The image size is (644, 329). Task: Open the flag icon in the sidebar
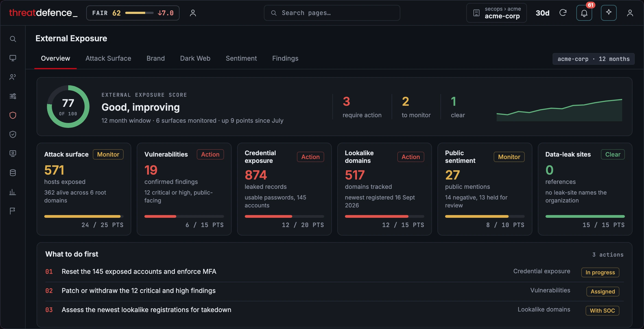point(13,211)
